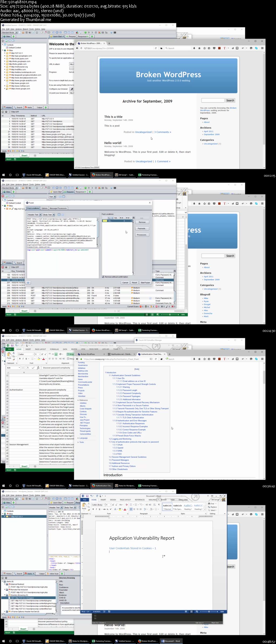Click Bold in Word ribbon Font group
The width and height of the screenshot is (276, 644).
93,509
